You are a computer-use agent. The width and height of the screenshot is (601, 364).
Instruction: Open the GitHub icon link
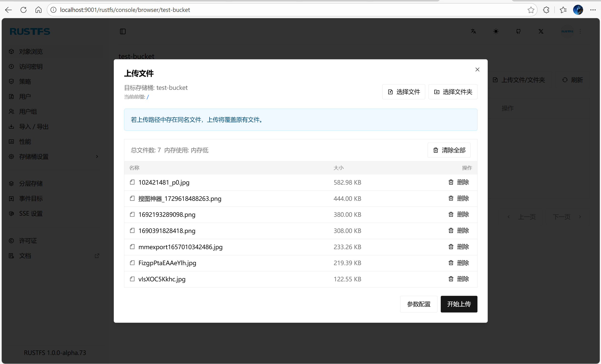tap(518, 31)
